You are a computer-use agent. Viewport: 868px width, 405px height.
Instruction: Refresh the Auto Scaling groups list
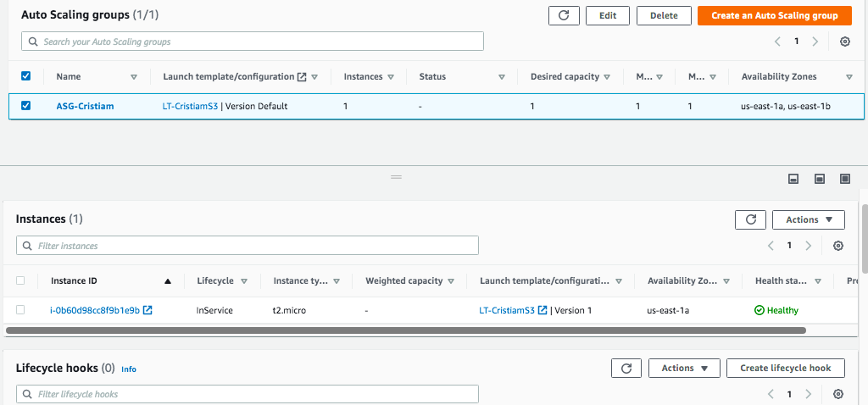click(x=564, y=15)
